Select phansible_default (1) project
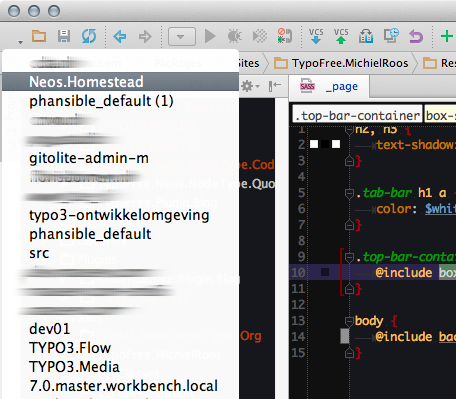 click(120, 101)
